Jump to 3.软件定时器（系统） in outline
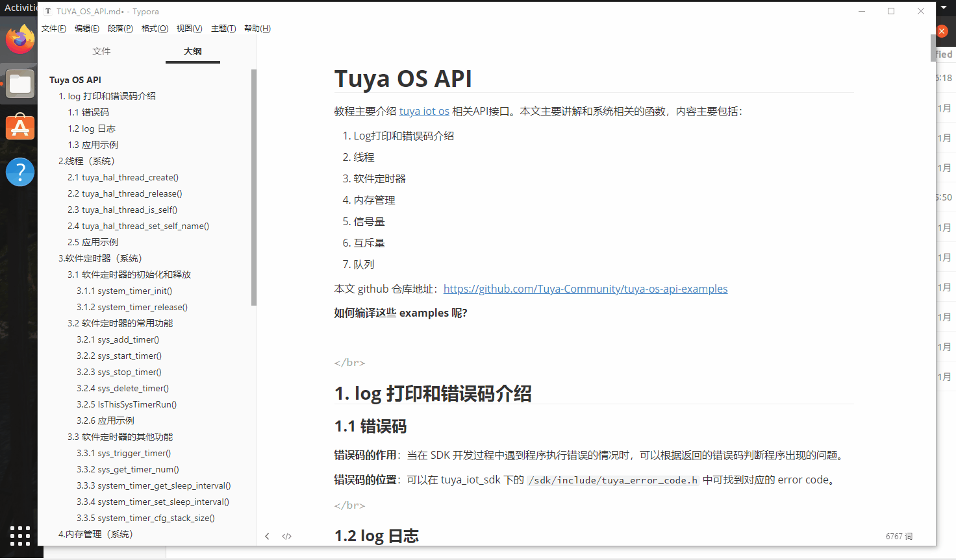956x560 pixels. pos(100,258)
